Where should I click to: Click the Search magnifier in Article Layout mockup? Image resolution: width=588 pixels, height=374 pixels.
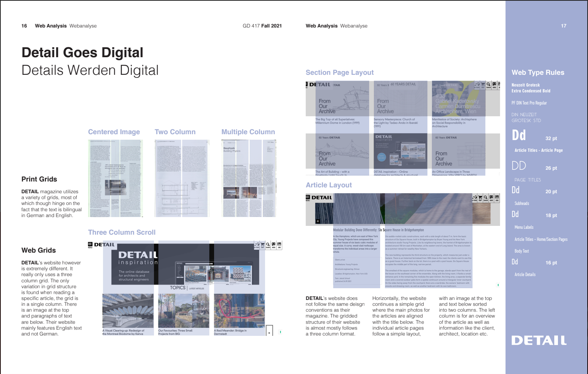tap(486, 198)
